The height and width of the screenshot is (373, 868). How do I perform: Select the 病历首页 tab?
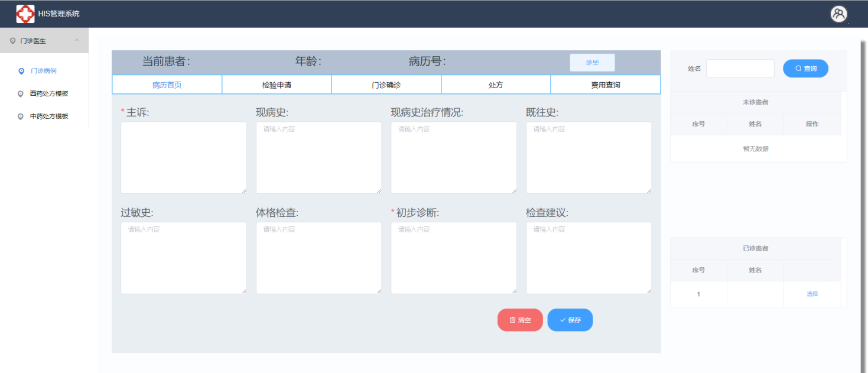coord(167,85)
